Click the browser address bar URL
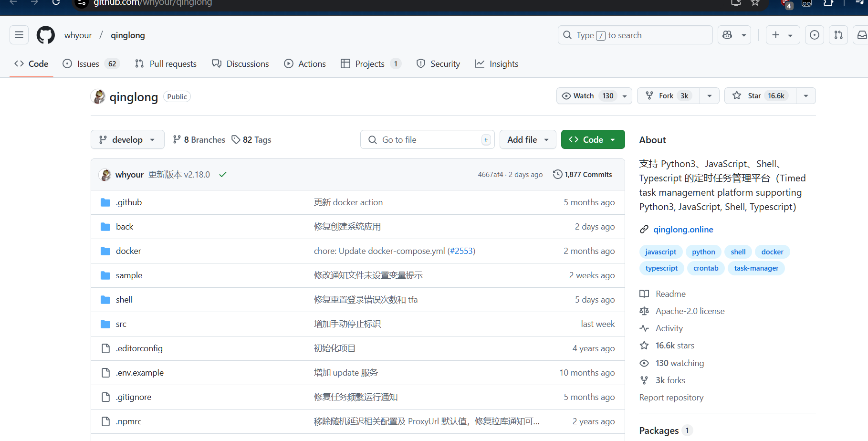 click(x=153, y=3)
